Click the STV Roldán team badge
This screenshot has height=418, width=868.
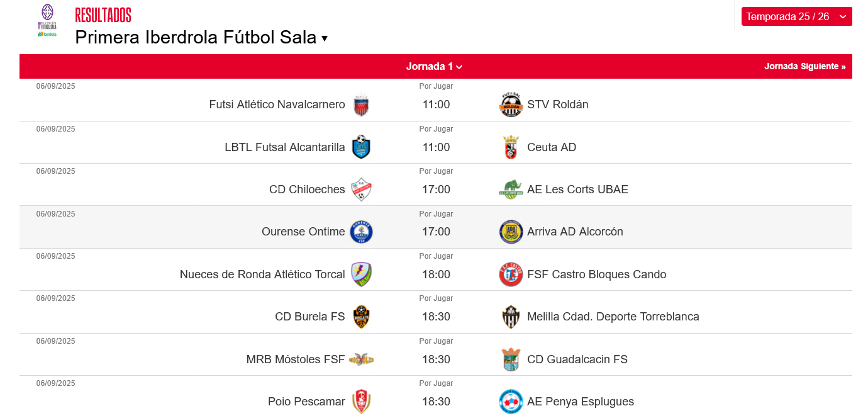click(x=511, y=104)
